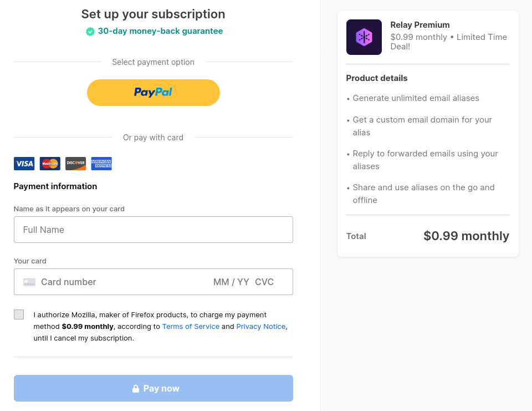The height and width of the screenshot is (411, 532).
Task: Click the MM / YY expiry field
Action: click(231, 282)
